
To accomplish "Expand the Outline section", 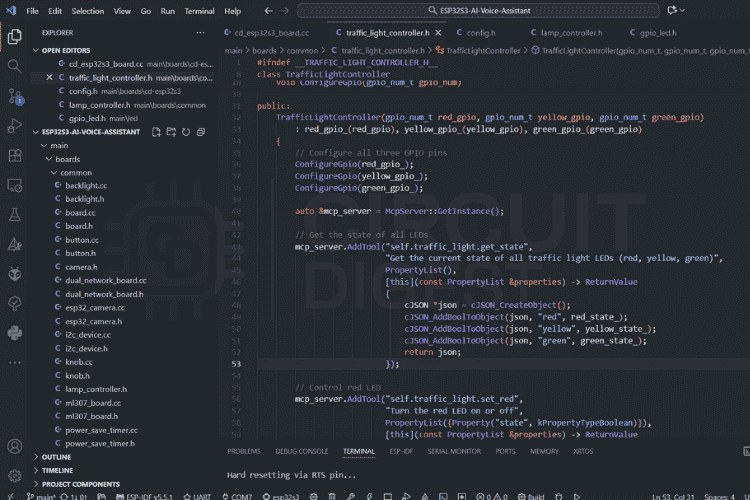I will (58, 457).
